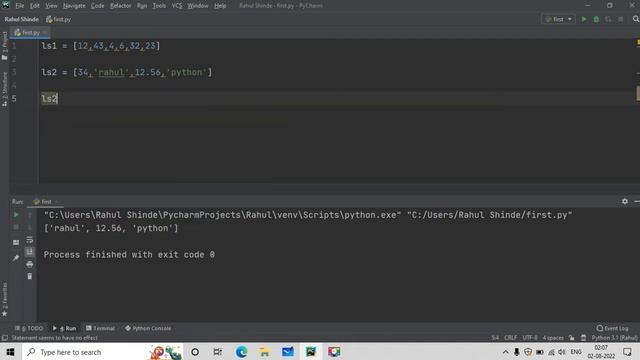Open the Structure tool window sidebar tab
Image resolution: width=640 pixels, height=360 pixels.
(x=4, y=89)
